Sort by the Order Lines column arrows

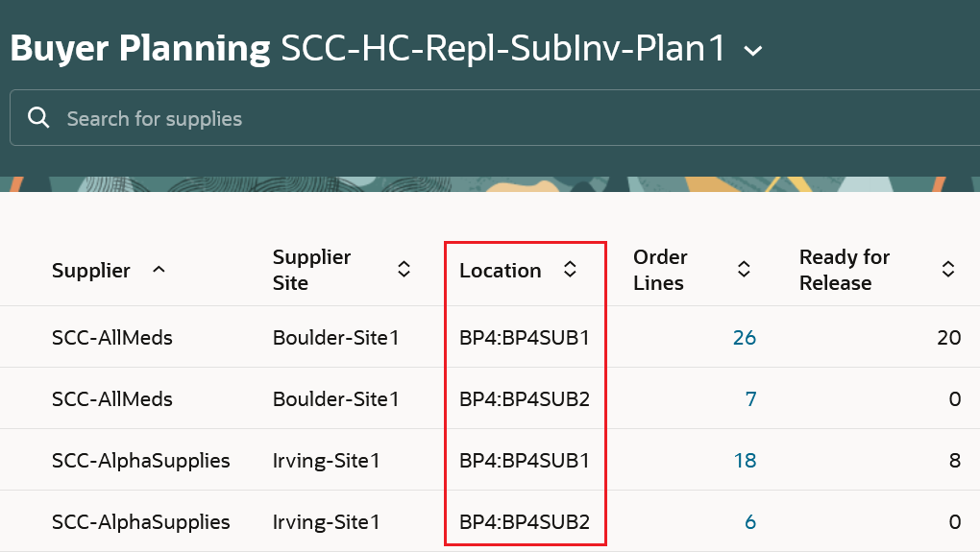tap(744, 270)
